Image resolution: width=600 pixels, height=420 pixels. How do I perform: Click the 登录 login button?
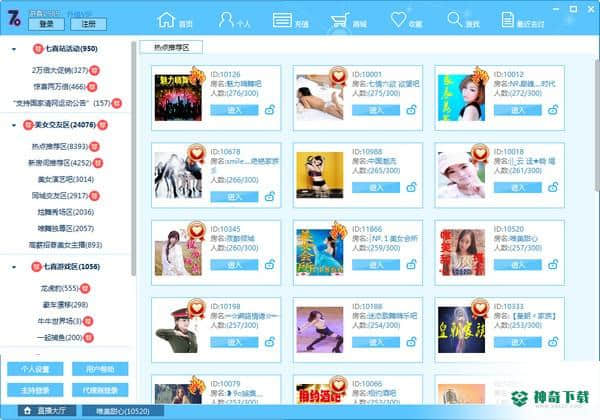point(46,24)
